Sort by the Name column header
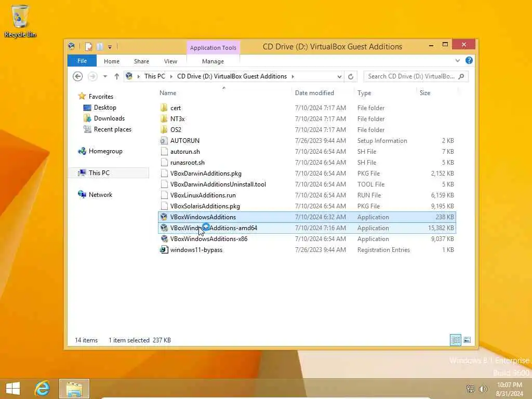The width and height of the screenshot is (532, 399). point(168,93)
